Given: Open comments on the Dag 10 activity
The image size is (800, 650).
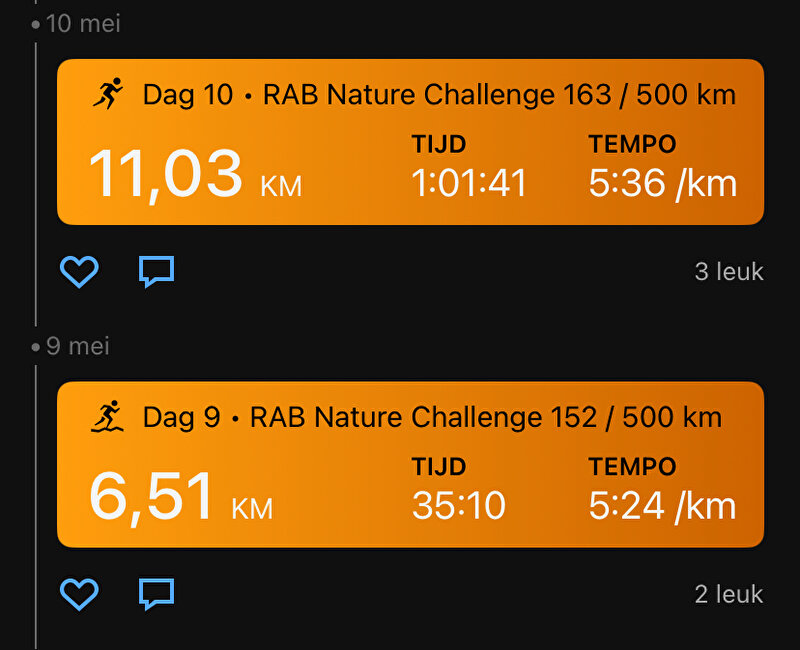Looking at the screenshot, I should (157, 271).
